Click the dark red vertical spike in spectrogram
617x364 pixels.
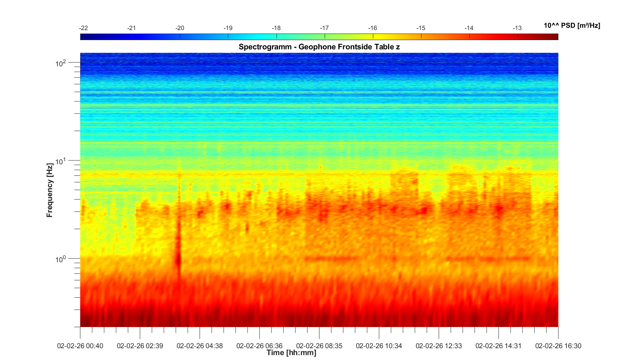(178, 251)
